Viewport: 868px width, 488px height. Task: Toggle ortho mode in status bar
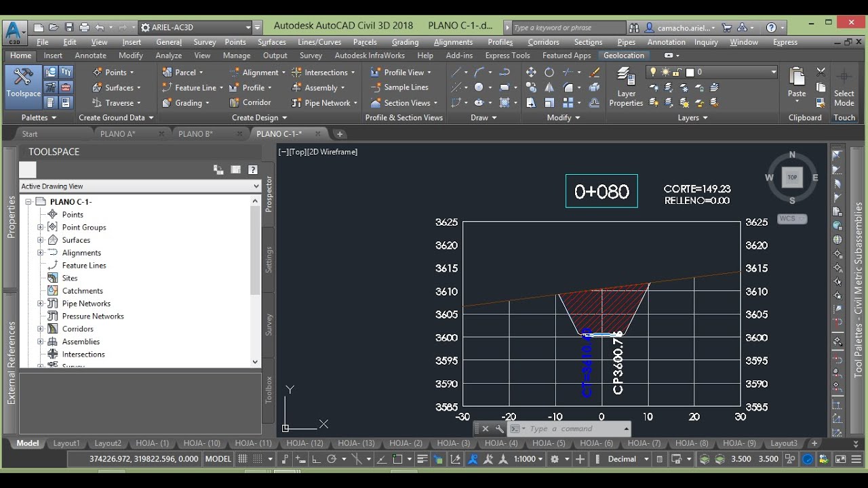pos(315,459)
